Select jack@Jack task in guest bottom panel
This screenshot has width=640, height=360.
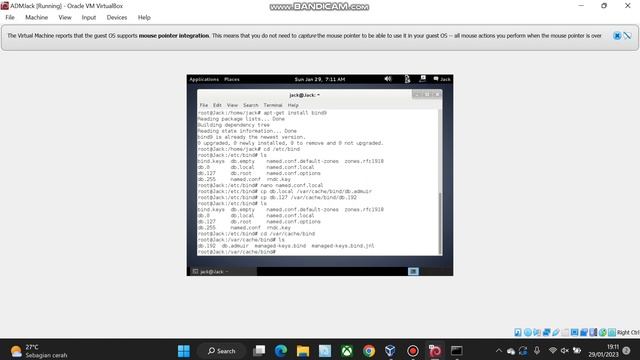222,271
